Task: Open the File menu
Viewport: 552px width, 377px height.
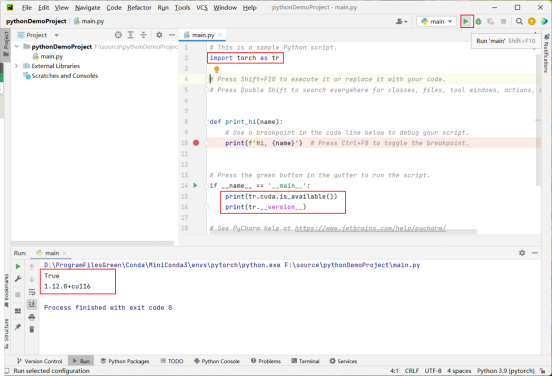Action: coord(27,7)
